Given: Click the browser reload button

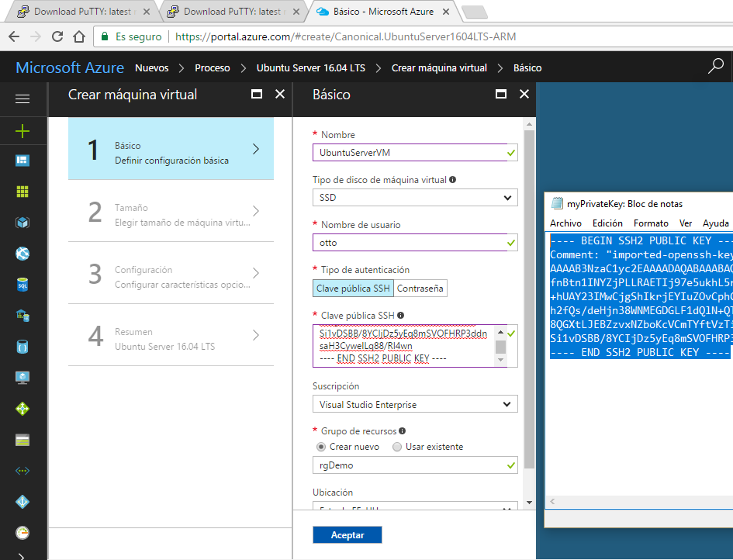Looking at the screenshot, I should tap(57, 36).
